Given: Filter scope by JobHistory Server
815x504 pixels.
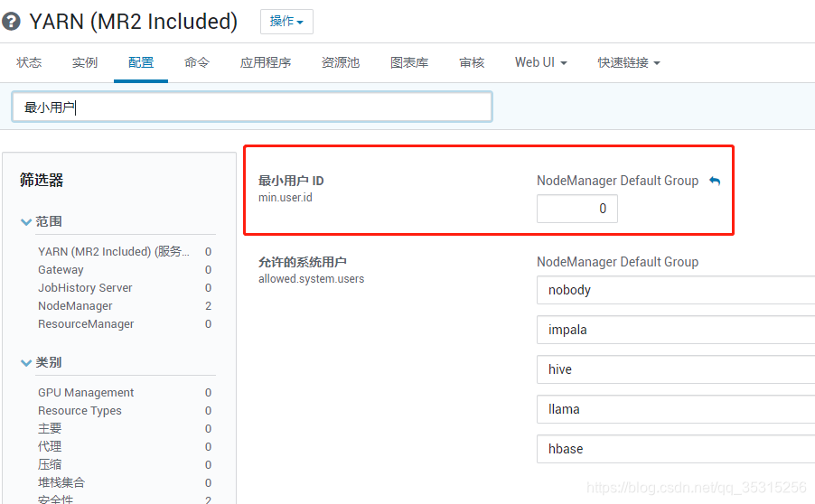Looking at the screenshot, I should tap(85, 288).
